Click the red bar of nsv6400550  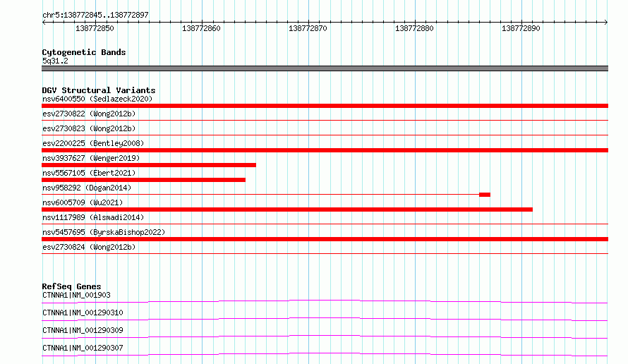click(x=325, y=106)
